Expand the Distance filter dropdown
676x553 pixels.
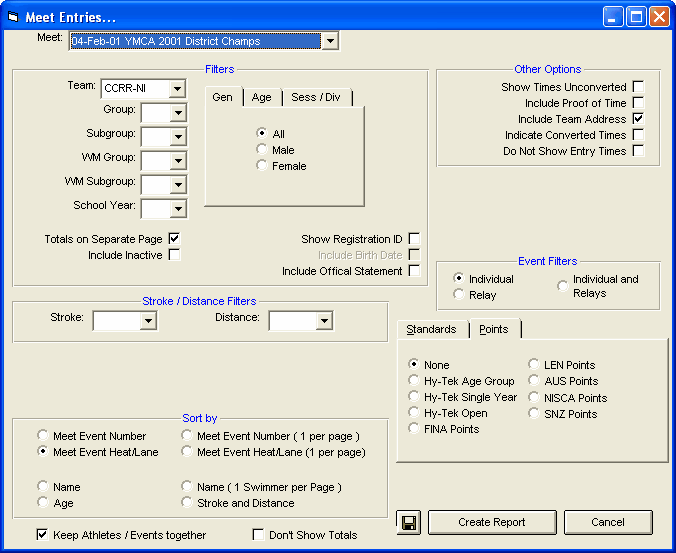324,321
